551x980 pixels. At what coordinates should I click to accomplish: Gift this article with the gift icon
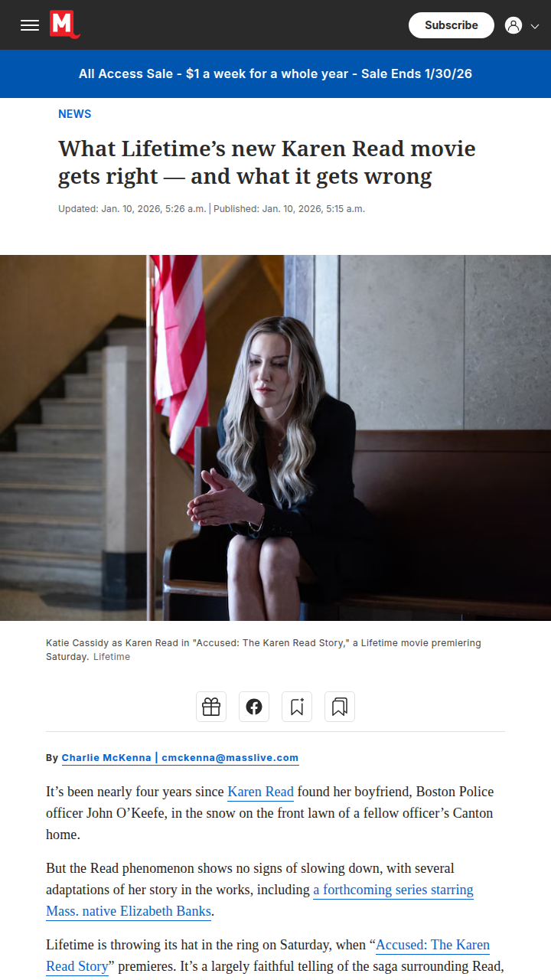(x=211, y=707)
